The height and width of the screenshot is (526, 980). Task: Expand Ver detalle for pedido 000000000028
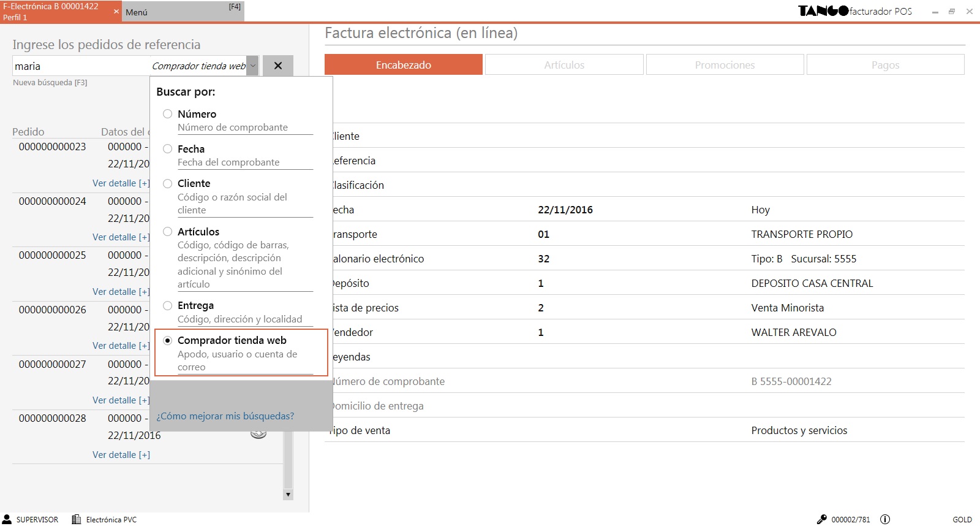click(x=121, y=455)
